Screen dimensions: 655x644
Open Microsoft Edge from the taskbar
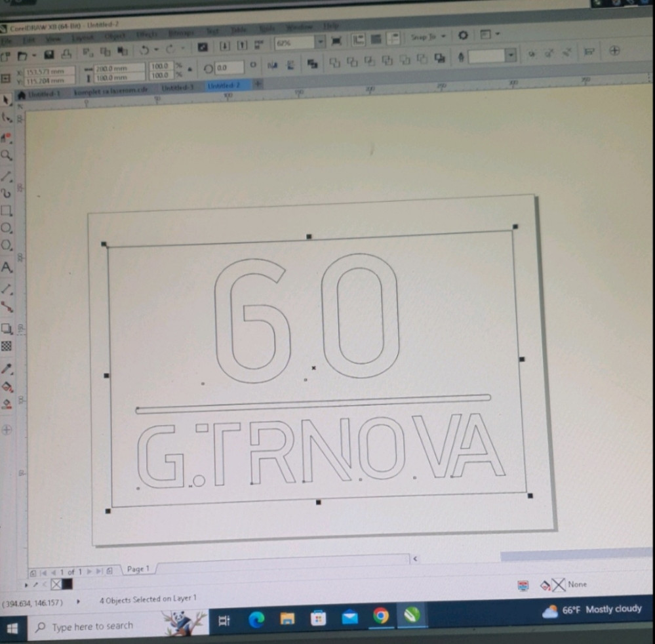coord(256,619)
